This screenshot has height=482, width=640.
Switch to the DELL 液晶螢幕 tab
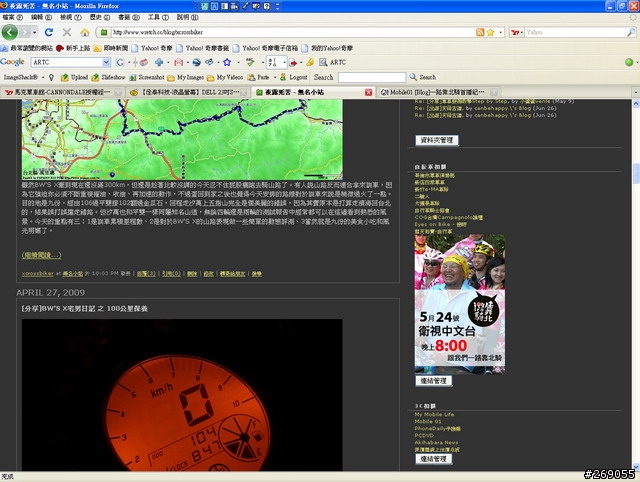[x=187, y=92]
